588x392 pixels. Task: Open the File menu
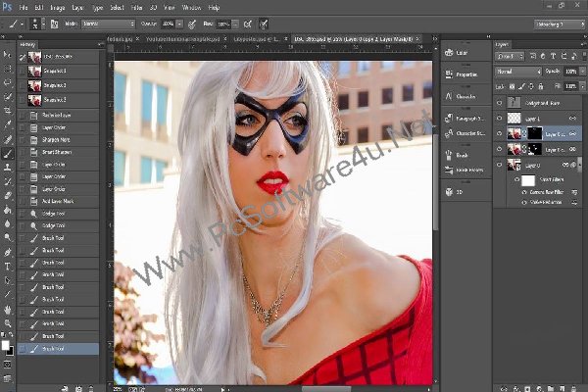tap(24, 8)
